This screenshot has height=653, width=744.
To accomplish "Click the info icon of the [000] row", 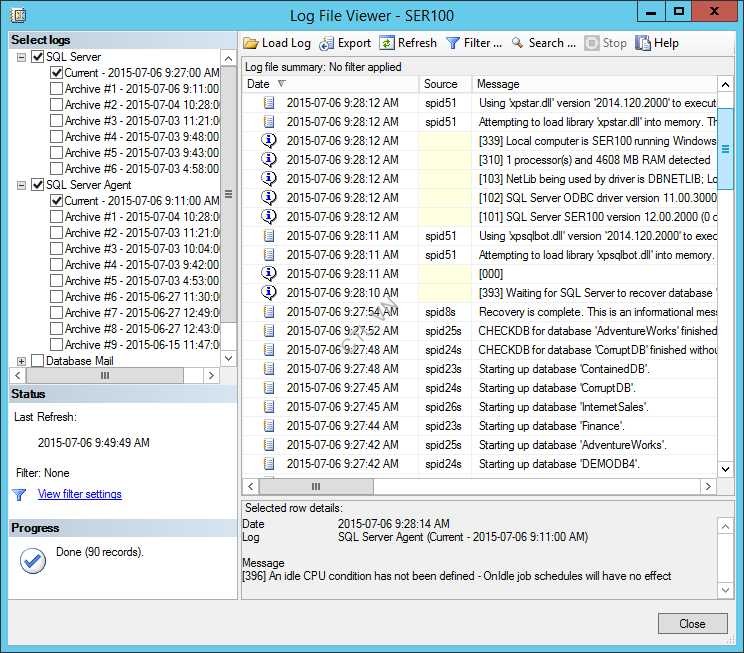I will [269, 273].
